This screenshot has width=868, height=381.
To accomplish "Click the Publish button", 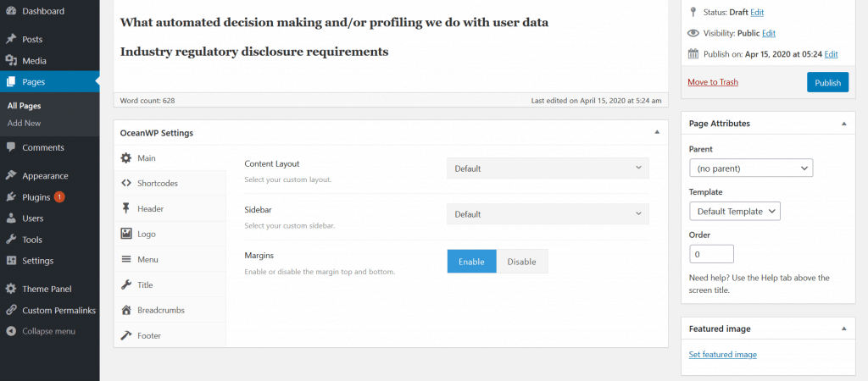I will [x=827, y=82].
